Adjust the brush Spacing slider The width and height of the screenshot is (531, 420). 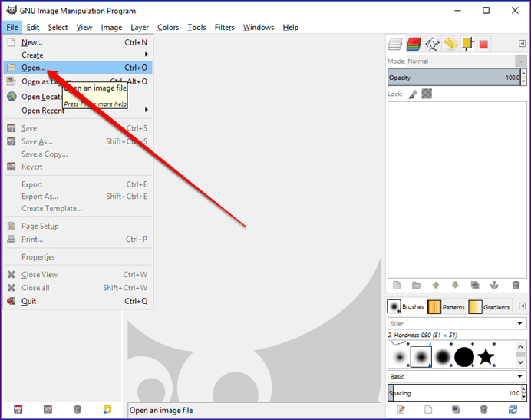pyautogui.click(x=453, y=393)
